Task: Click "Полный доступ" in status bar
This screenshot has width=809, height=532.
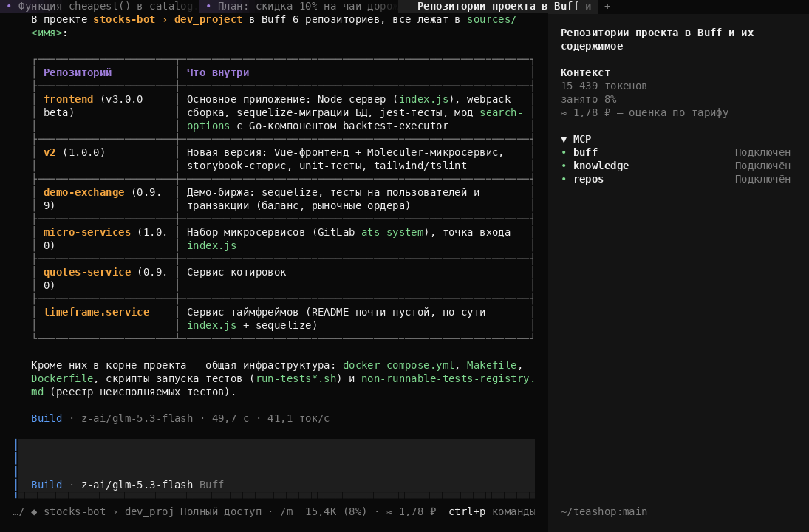Action: [221, 511]
